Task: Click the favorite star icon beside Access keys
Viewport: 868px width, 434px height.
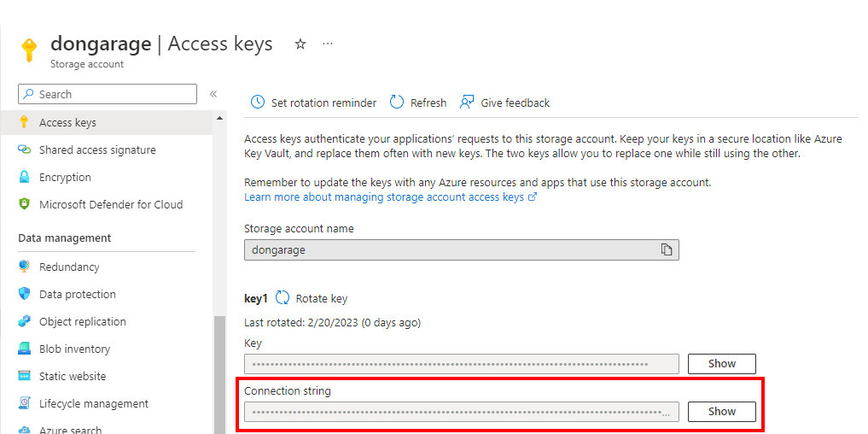Action: 300,44
